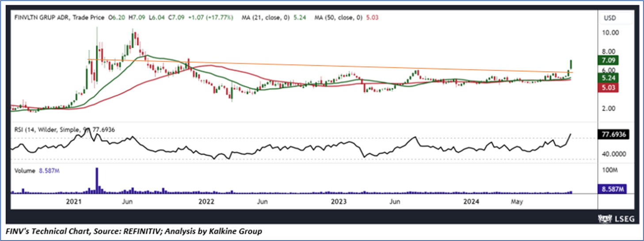Click the +1.07 (+17.77%) change value

pos(211,18)
